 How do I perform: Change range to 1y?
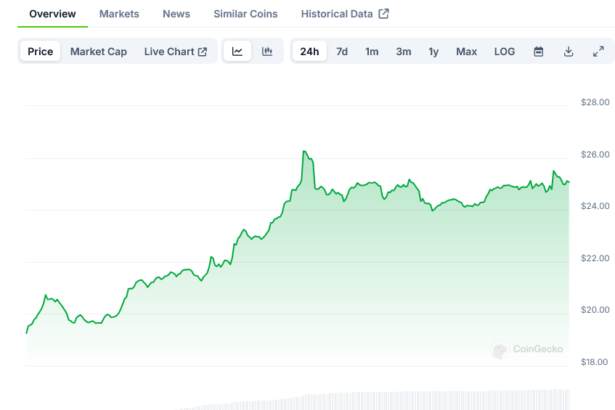[x=433, y=51]
